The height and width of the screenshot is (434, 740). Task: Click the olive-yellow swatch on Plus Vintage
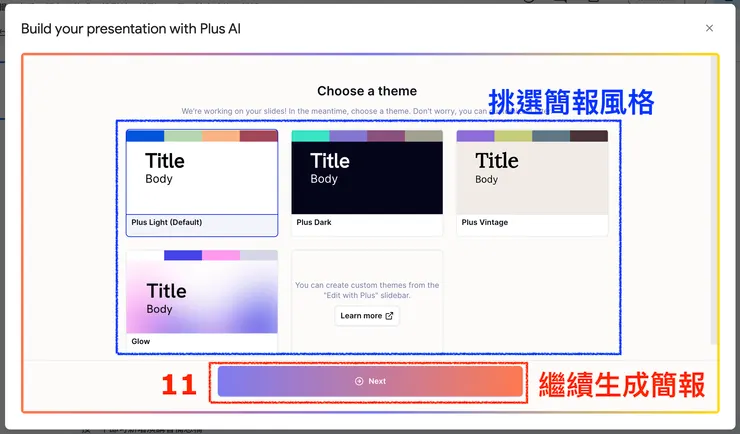click(513, 136)
